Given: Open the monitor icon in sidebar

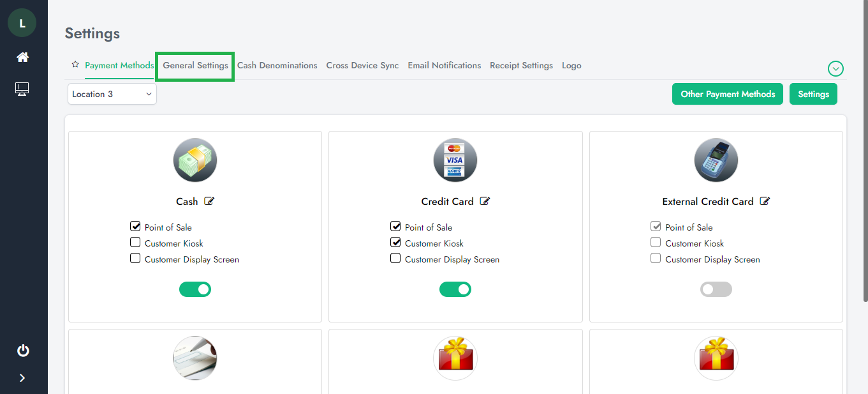Looking at the screenshot, I should tap(22, 89).
